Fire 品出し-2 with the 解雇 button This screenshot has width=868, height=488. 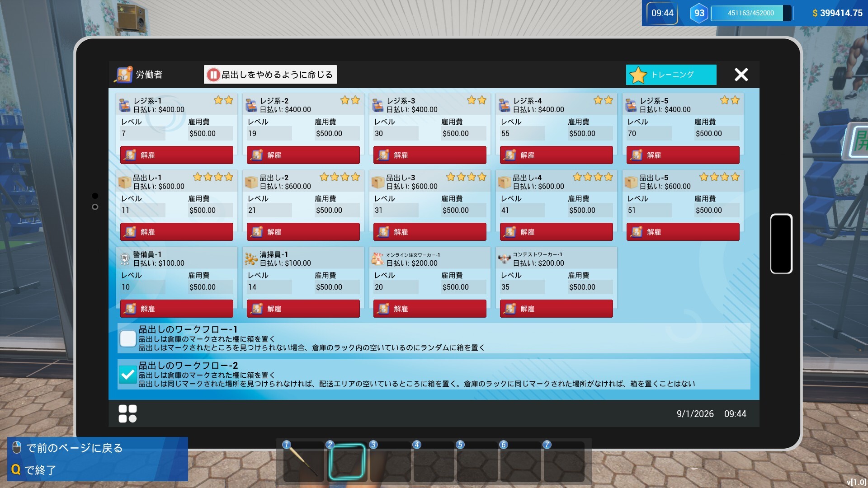pyautogui.click(x=303, y=232)
